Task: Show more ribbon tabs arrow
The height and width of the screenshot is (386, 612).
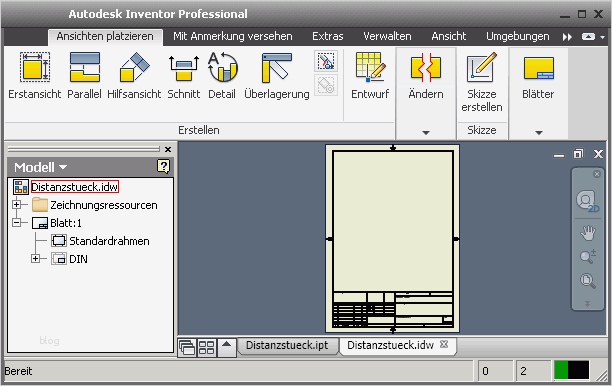Action: coord(567,37)
